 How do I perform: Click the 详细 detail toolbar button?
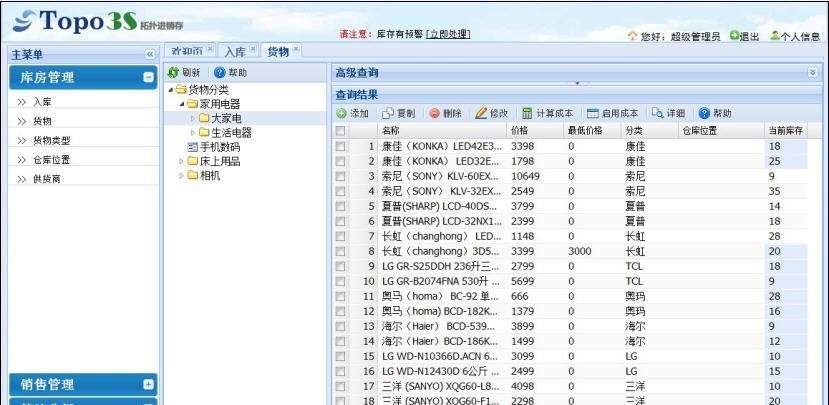(x=668, y=113)
